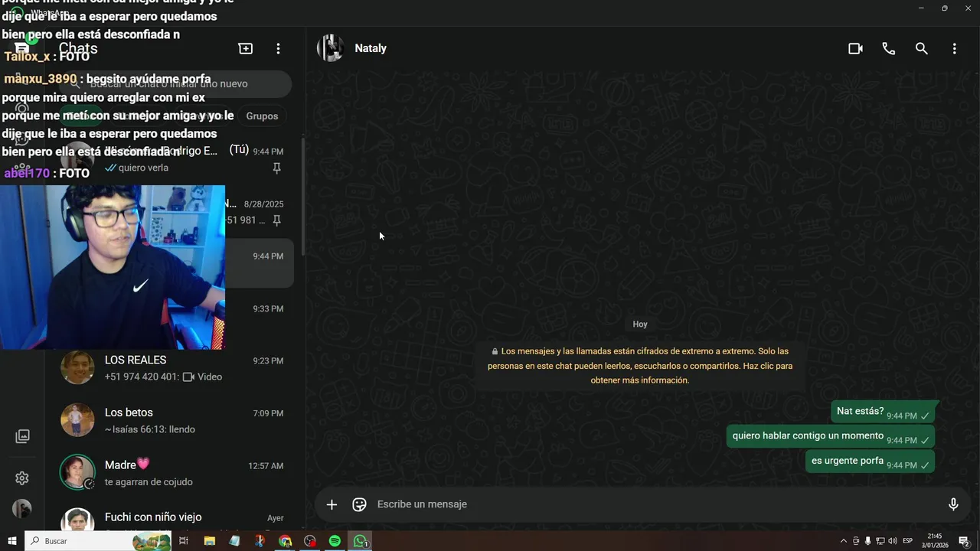Open the recording app with red dot in taskbar
980x551 pixels.
[x=309, y=541]
